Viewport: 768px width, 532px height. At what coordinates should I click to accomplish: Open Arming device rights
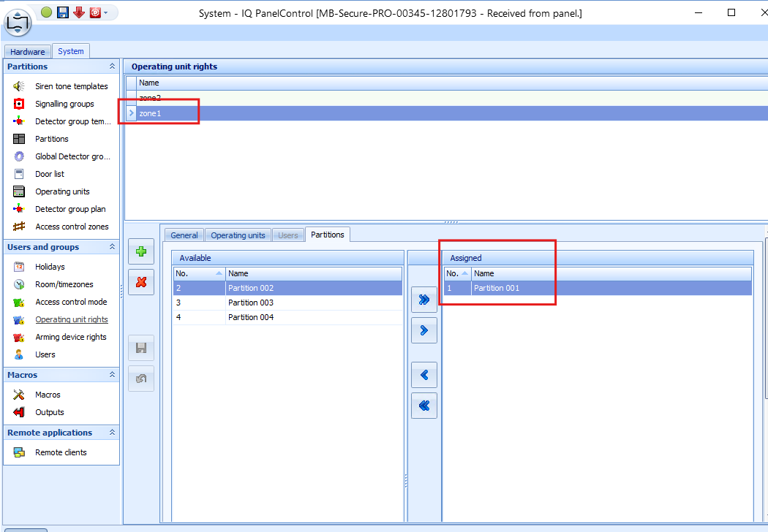coord(70,337)
